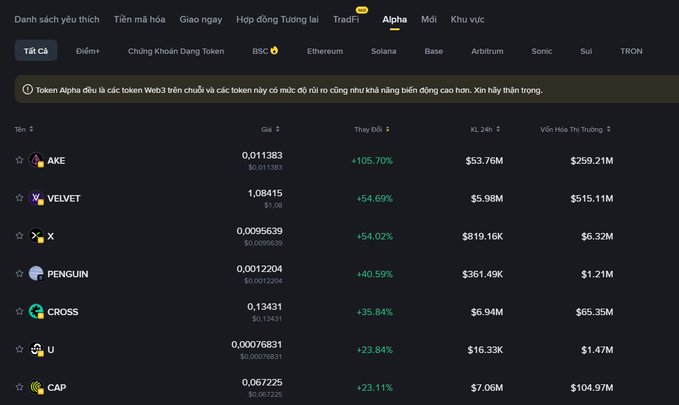Viewport: 679px width, 405px height.
Task: Select the Tất Cả filter
Action: click(36, 51)
